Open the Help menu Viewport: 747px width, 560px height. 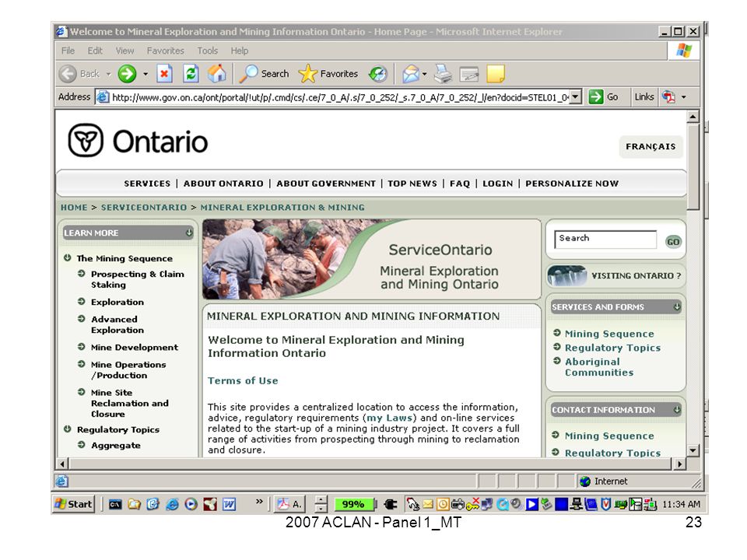[x=240, y=51]
